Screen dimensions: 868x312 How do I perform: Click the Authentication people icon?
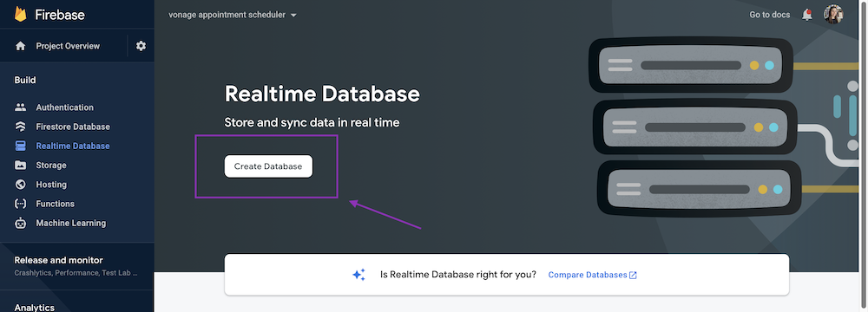click(x=21, y=107)
